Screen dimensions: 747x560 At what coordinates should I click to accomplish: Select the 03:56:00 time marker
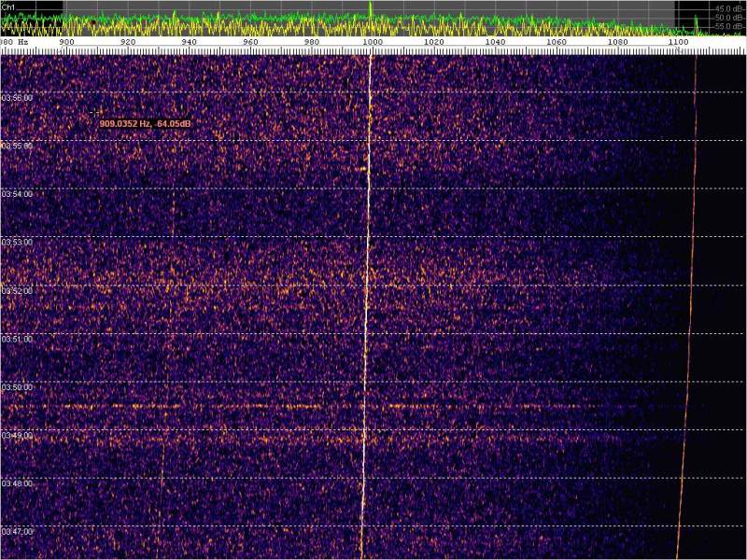point(18,98)
